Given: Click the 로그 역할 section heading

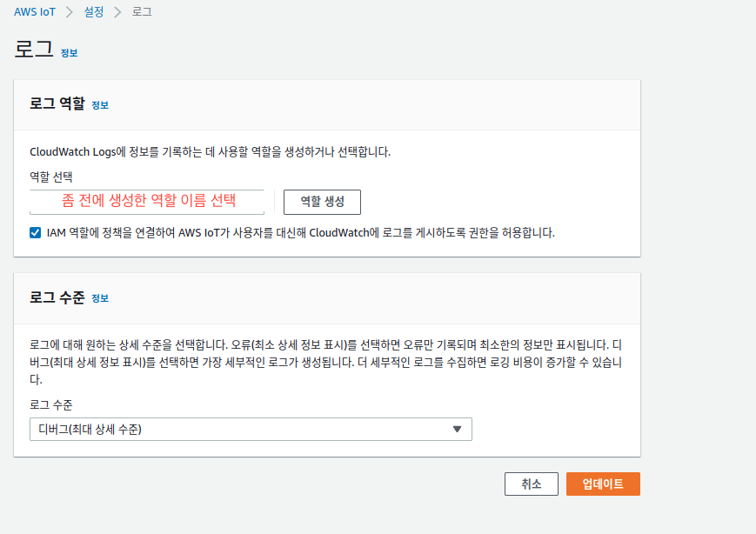Looking at the screenshot, I should (57, 103).
